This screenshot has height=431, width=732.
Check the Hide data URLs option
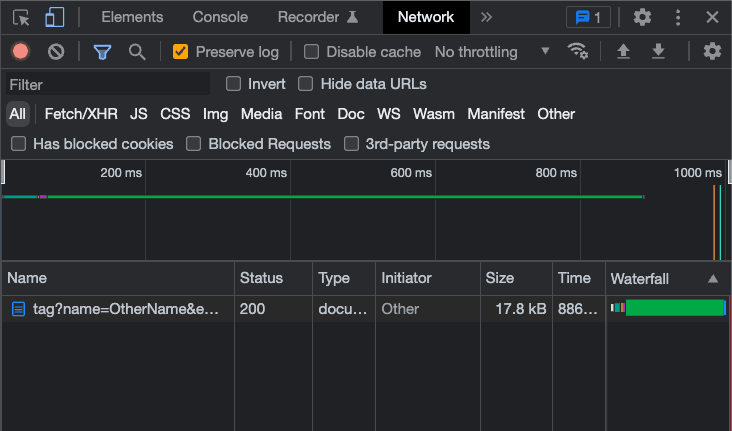(306, 84)
